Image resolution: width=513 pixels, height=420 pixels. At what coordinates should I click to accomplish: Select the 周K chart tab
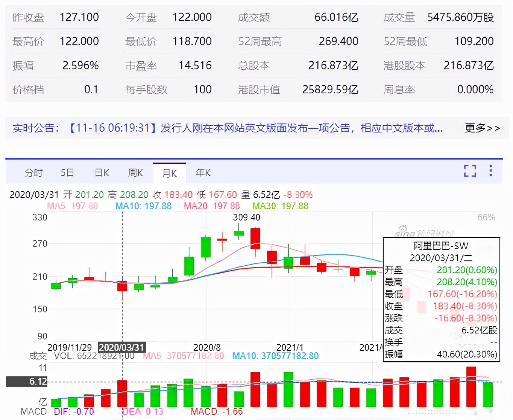[x=135, y=173]
